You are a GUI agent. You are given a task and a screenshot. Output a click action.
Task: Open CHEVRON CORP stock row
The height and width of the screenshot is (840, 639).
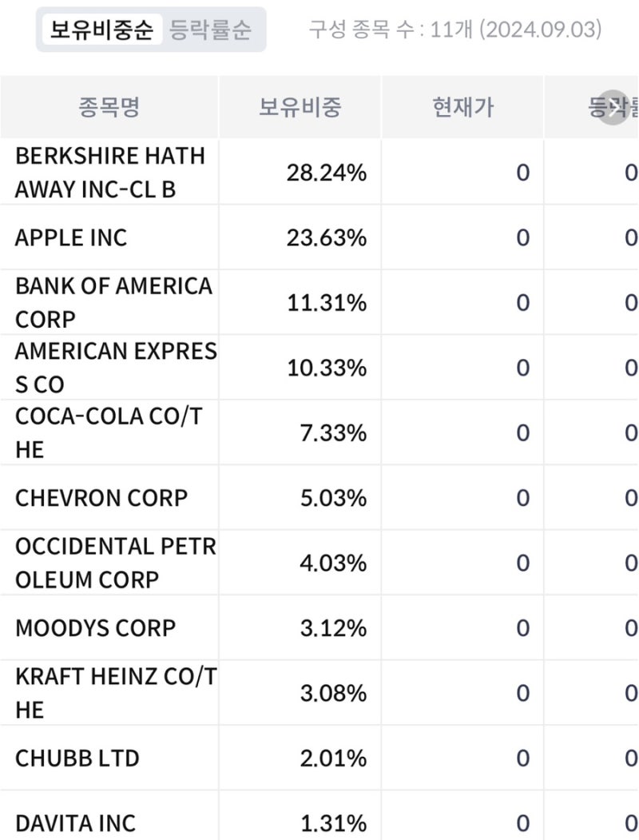coord(101,498)
